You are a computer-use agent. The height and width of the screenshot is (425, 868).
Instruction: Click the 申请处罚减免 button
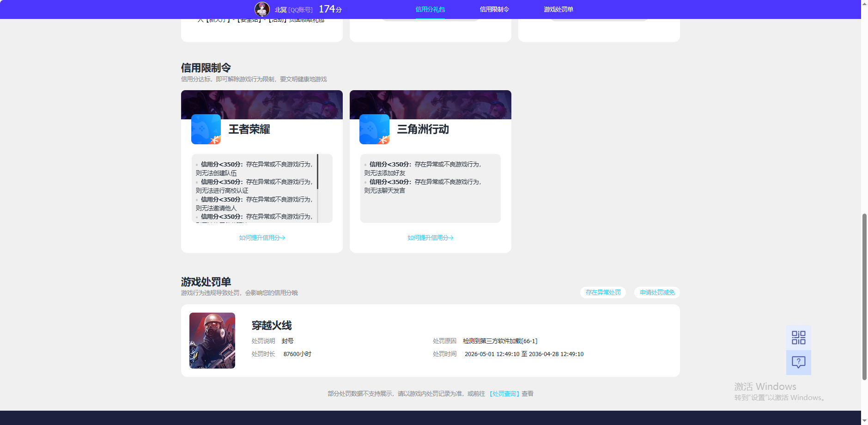coord(657,292)
